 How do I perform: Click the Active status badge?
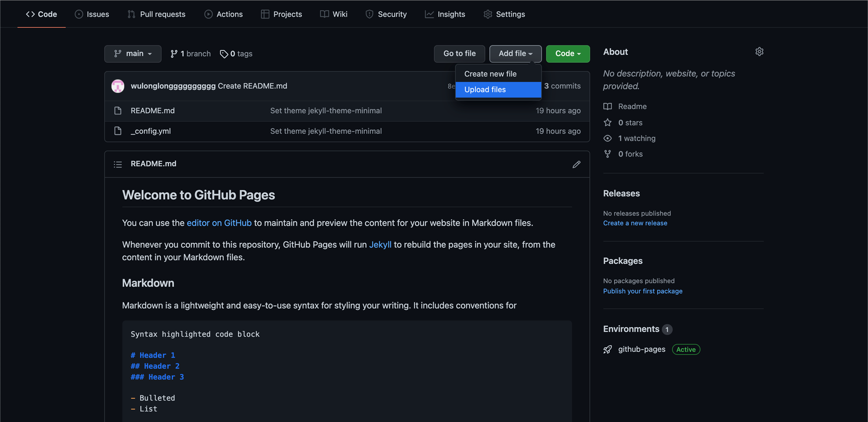686,350
